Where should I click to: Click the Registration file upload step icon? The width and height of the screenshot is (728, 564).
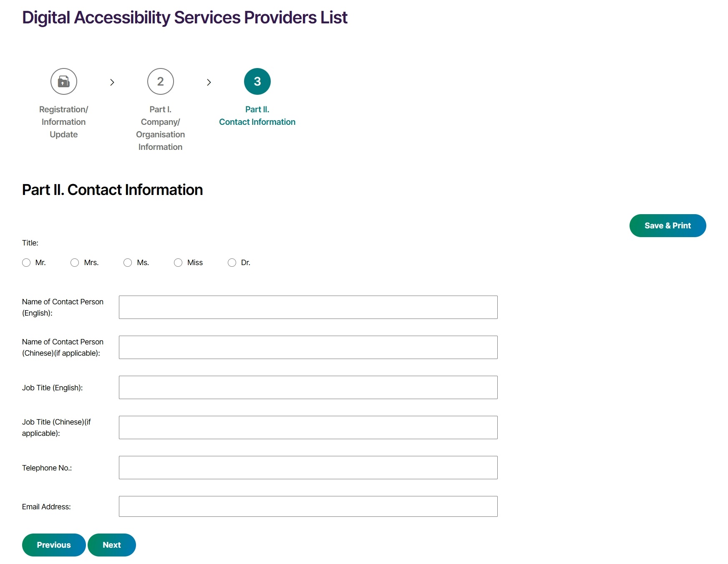click(x=63, y=81)
